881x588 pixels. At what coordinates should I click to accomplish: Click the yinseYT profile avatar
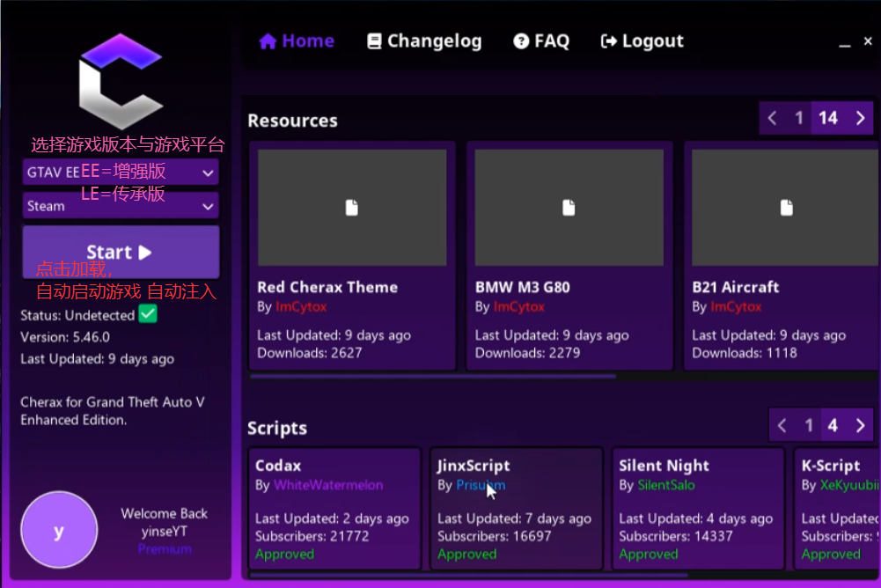59,530
